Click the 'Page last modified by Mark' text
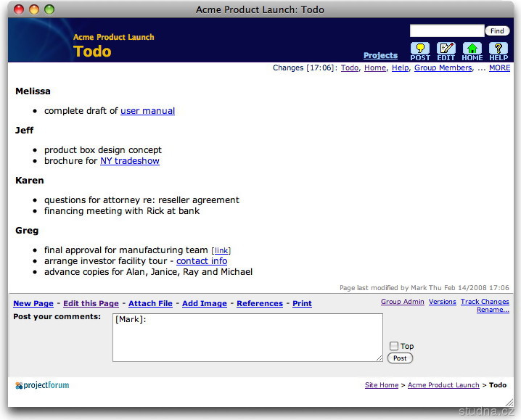 [424, 288]
